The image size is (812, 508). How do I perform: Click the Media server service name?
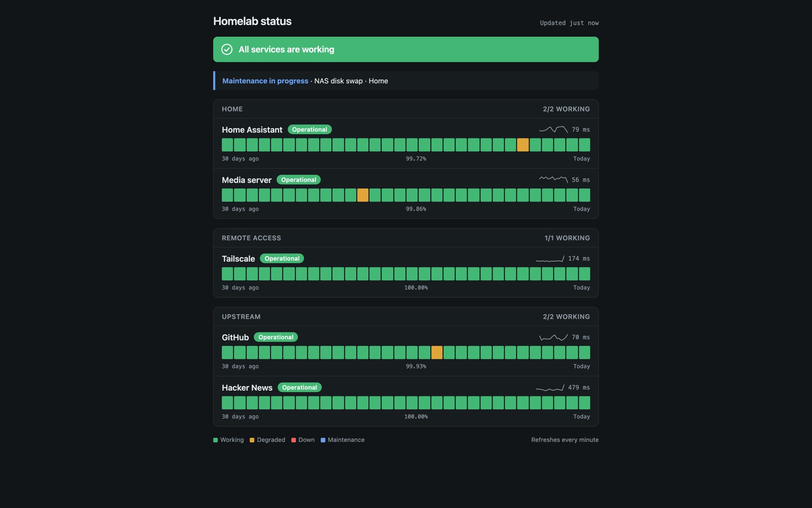pos(247,180)
